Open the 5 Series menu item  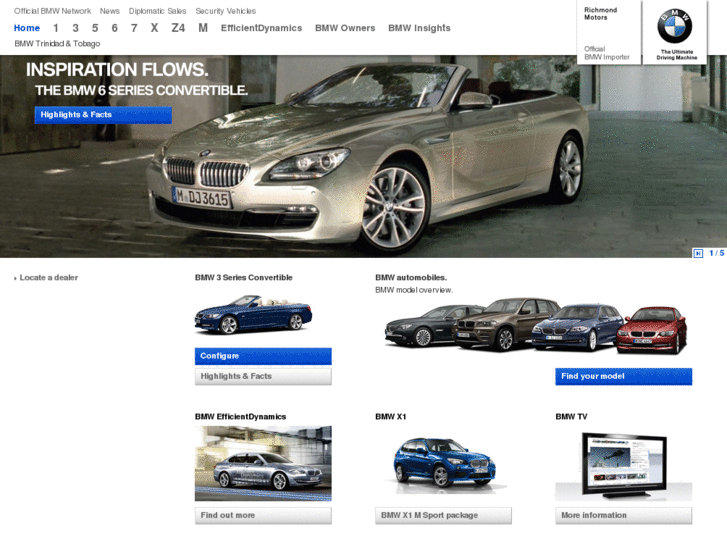(95, 28)
